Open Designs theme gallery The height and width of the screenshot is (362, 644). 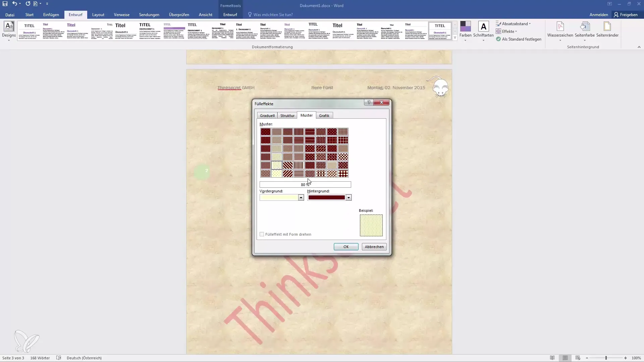click(9, 31)
